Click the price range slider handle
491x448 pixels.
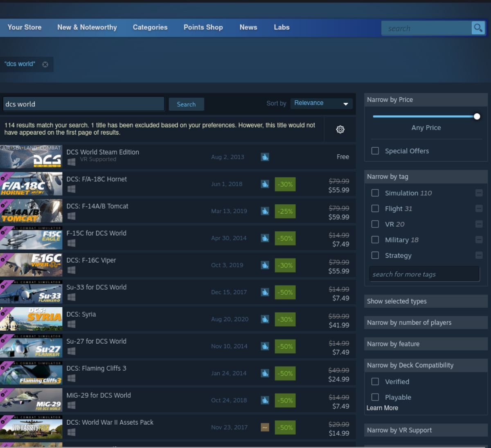pos(477,117)
